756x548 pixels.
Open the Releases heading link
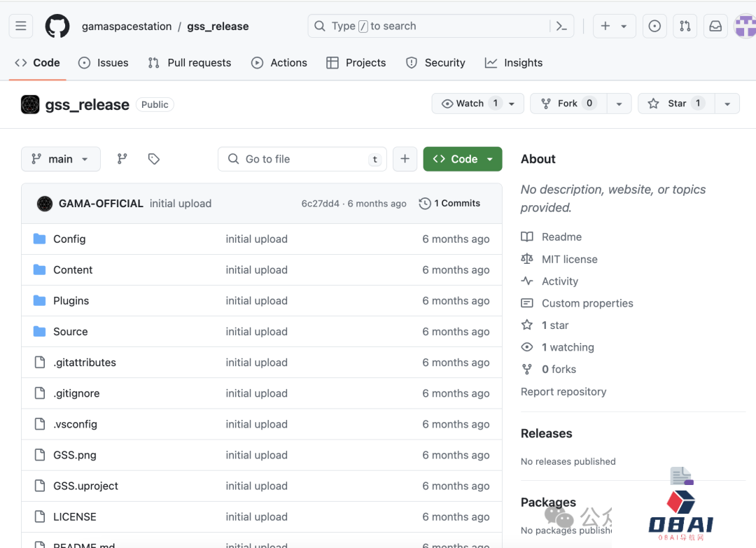pyautogui.click(x=546, y=433)
